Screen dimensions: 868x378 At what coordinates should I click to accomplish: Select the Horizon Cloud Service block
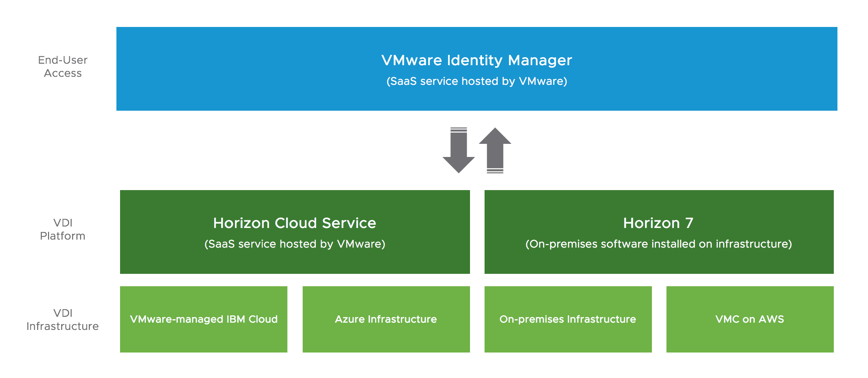tap(295, 232)
